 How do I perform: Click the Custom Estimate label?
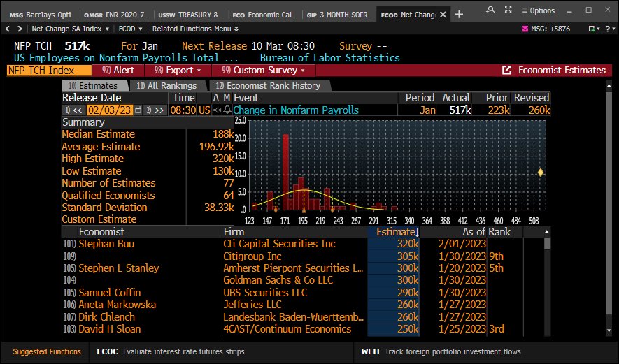click(x=99, y=219)
